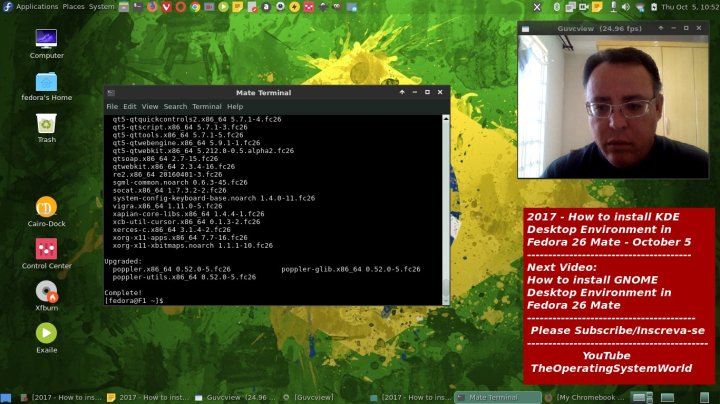Screen dimensions: 720x404
Task: Open Terminal menu in Mate Terminal
Action: pyautogui.click(x=207, y=107)
